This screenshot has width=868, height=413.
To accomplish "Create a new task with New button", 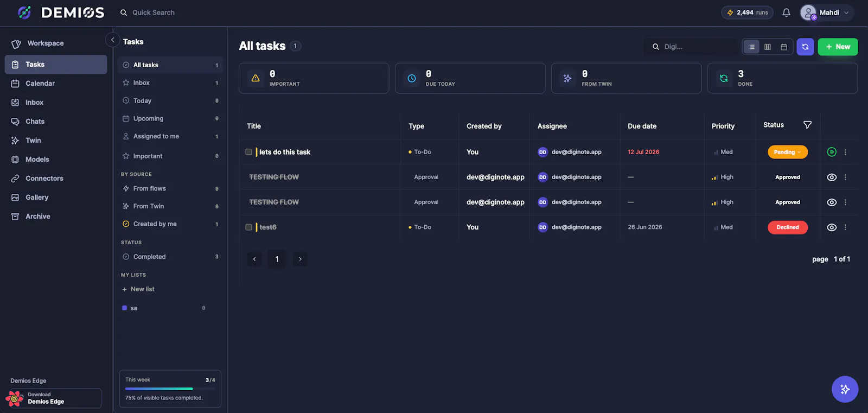I will (x=838, y=47).
